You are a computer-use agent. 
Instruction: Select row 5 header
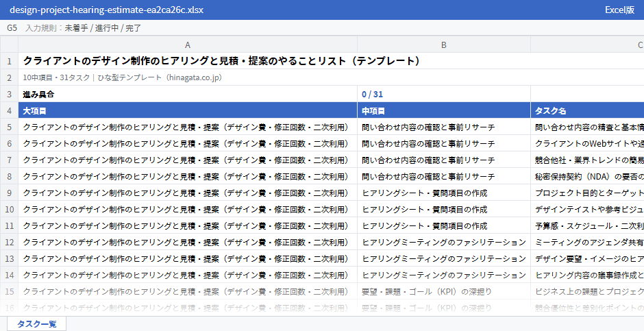9,127
